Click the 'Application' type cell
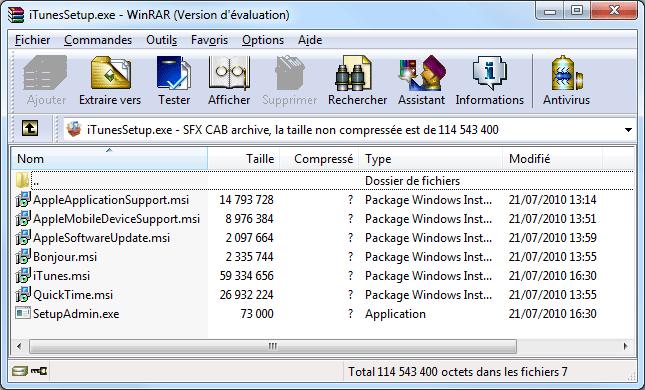The height and width of the screenshot is (390, 645). (395, 313)
